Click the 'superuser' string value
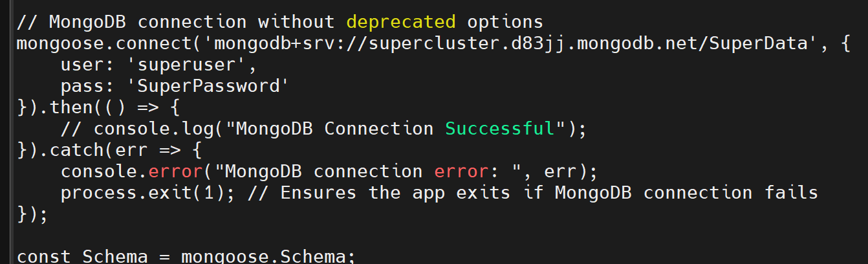868x264 pixels. (192, 65)
